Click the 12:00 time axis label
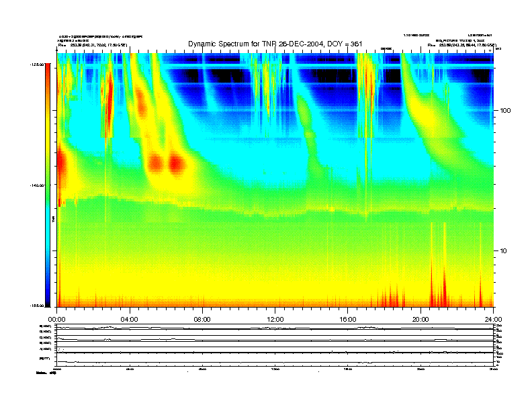 275,320
